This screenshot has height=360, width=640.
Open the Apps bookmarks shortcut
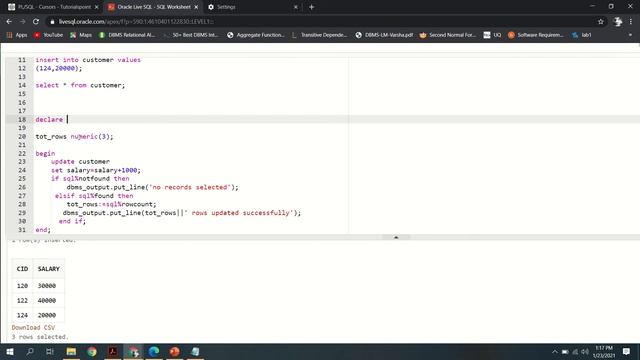17,35
